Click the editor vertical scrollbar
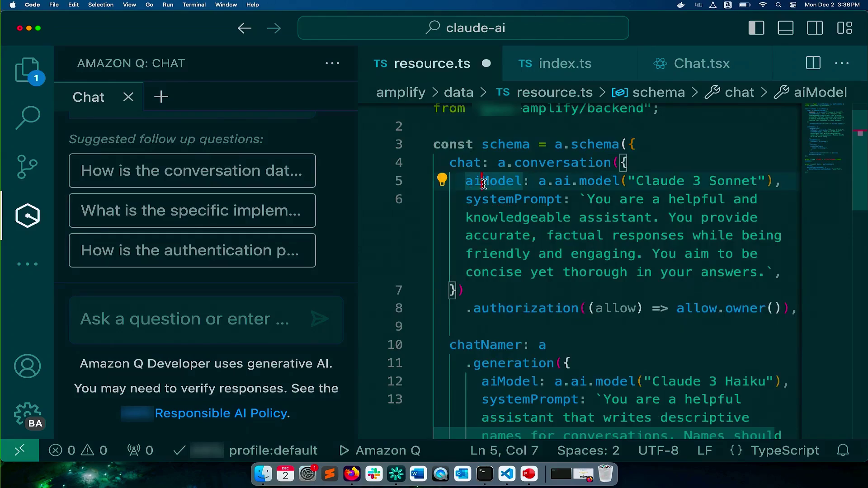868x488 pixels. [860, 160]
